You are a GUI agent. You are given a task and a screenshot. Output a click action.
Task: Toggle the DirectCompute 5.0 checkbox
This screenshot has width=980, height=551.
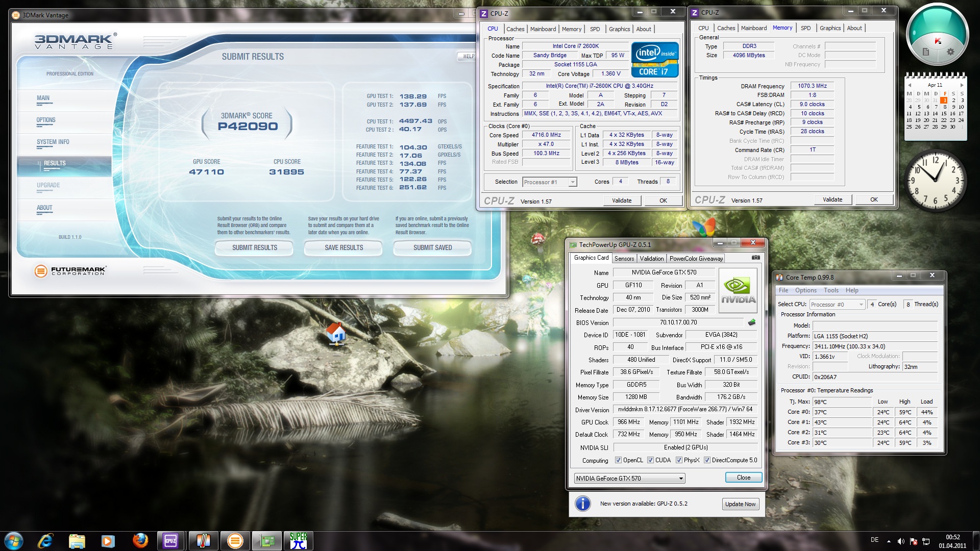[707, 460]
